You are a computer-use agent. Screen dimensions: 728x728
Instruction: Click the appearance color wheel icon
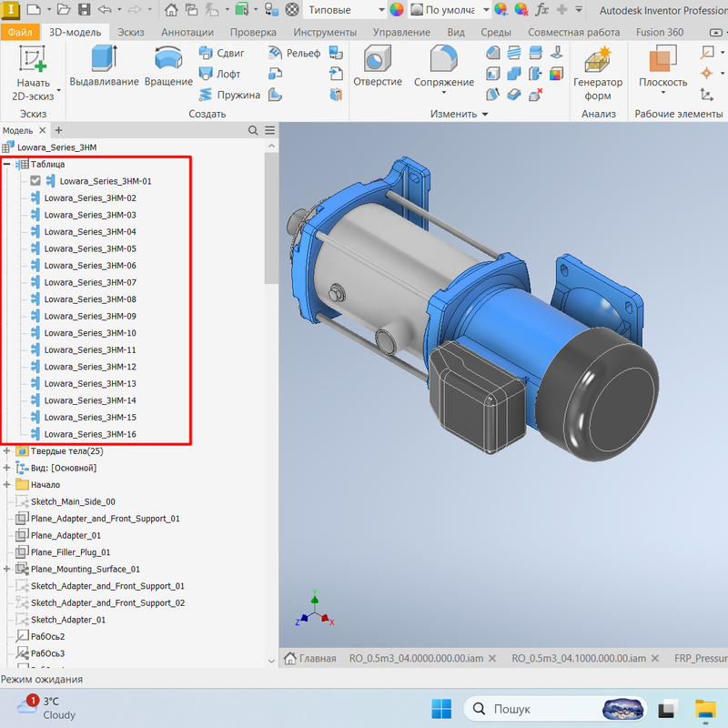click(x=397, y=10)
